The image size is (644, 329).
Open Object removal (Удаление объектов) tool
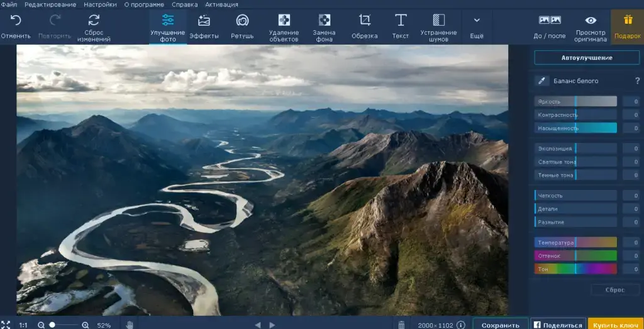[x=284, y=21]
